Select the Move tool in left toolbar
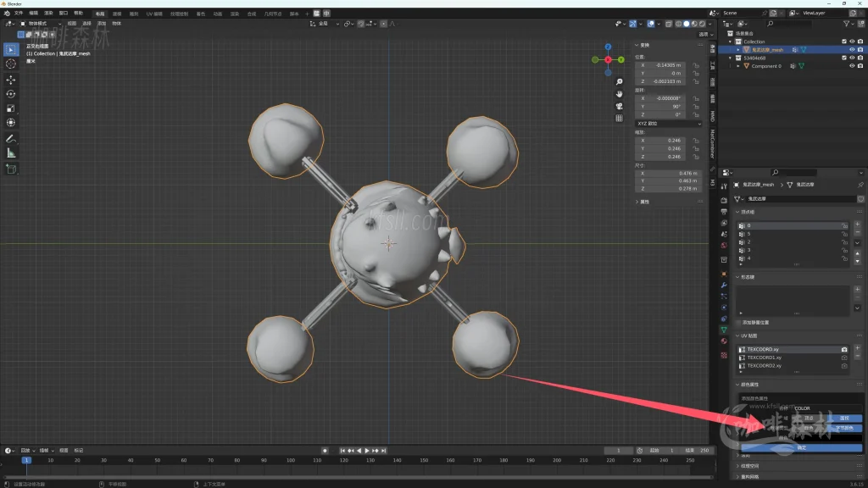The image size is (868, 488). 11,79
